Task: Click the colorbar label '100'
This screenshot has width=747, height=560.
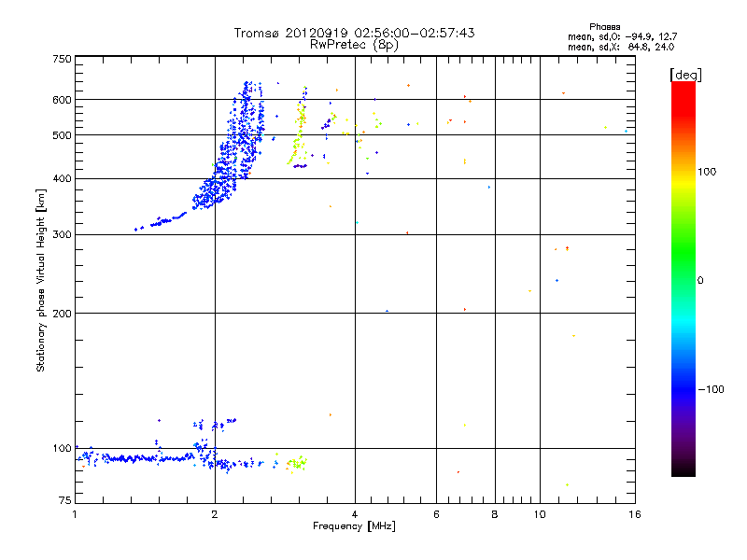Action: coord(707,172)
